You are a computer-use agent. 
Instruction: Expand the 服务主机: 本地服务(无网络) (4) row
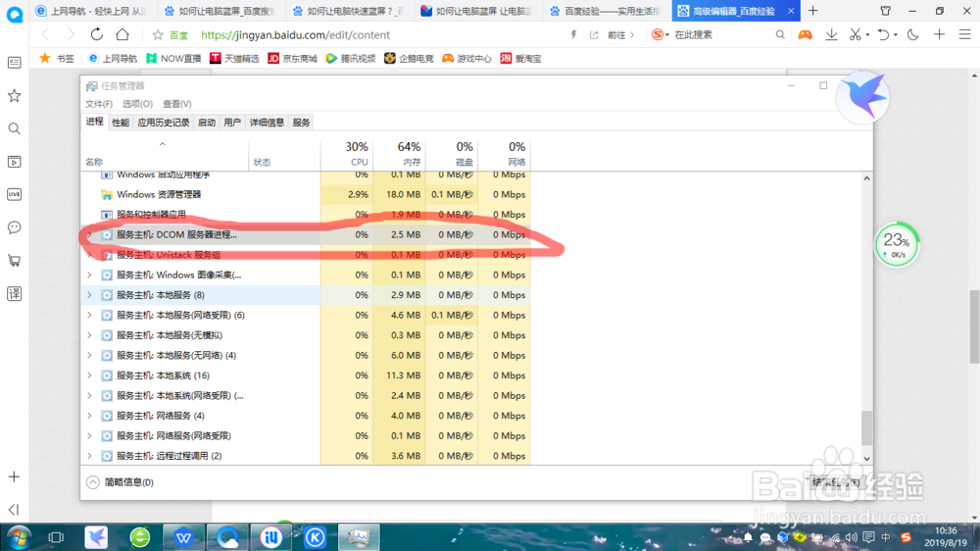tap(89, 355)
